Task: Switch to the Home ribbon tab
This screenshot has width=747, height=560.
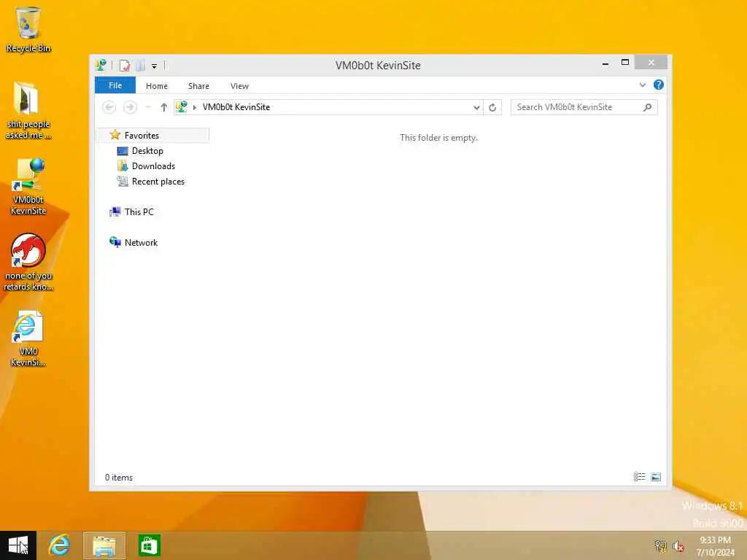Action: [157, 86]
